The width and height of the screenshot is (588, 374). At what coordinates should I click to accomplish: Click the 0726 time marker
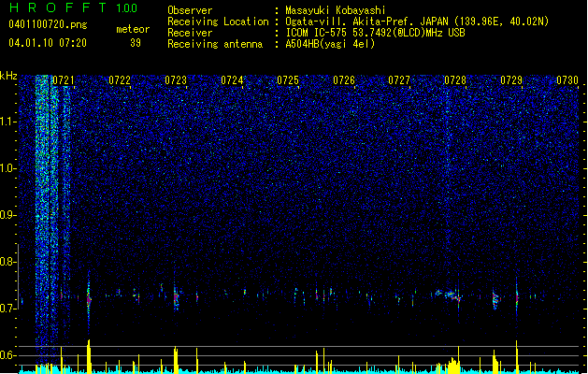pyautogui.click(x=344, y=80)
